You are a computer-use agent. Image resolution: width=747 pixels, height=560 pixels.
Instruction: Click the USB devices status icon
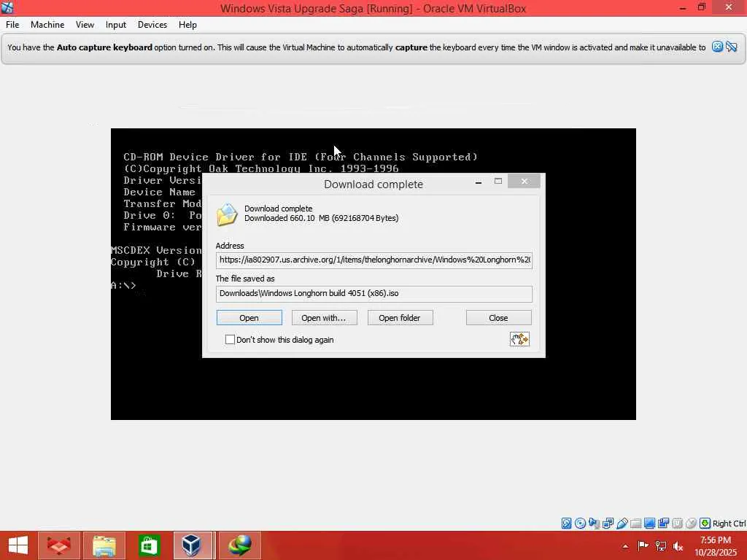point(622,524)
